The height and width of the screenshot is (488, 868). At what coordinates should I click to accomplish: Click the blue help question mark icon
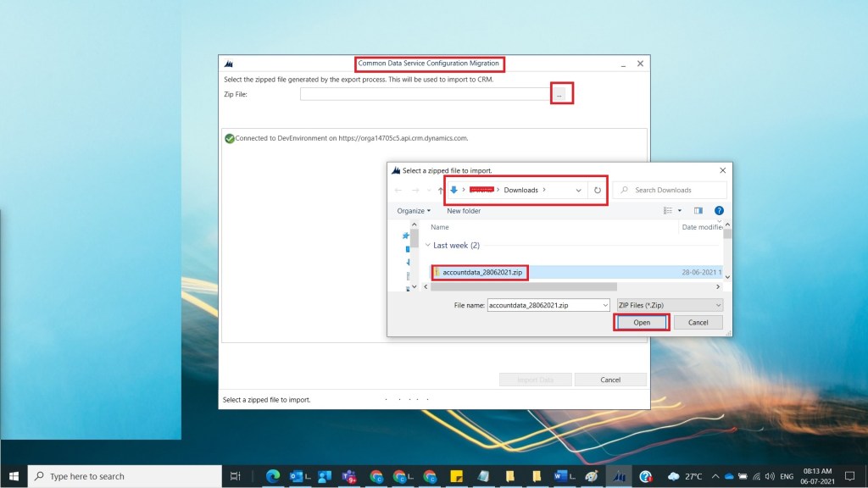pos(719,210)
